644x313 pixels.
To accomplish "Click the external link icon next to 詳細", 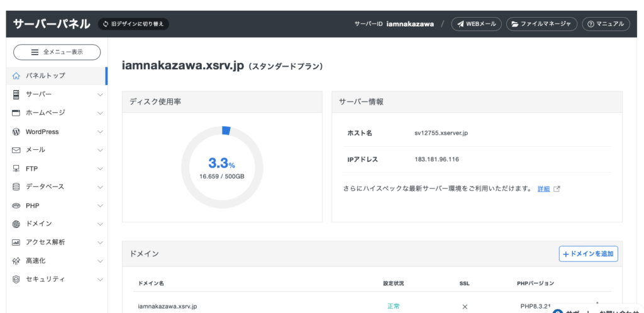I will click(557, 189).
